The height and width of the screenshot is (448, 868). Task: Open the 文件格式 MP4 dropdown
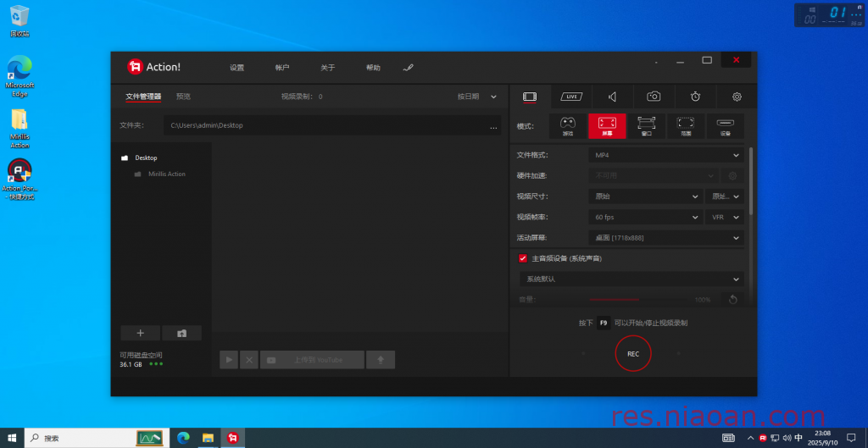pos(666,156)
